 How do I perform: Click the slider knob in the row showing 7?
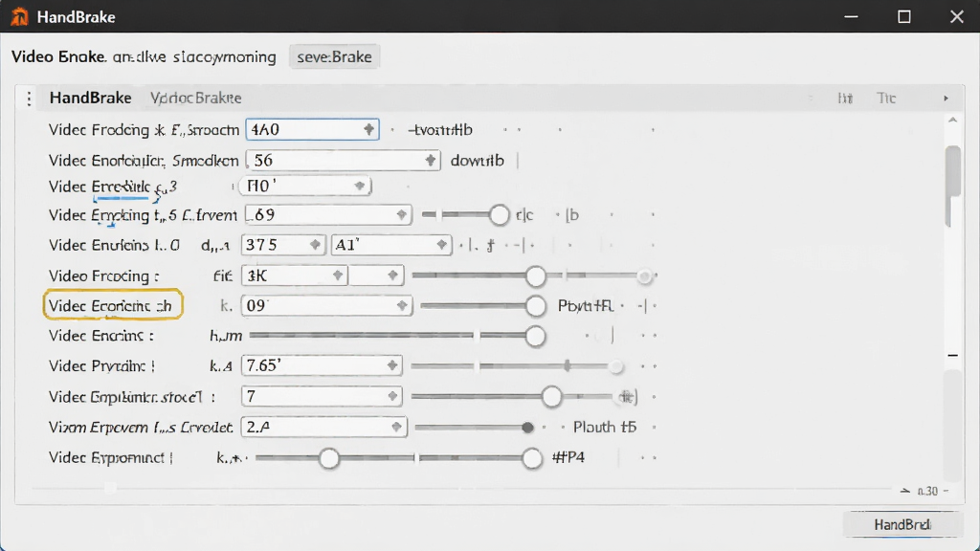(x=552, y=396)
